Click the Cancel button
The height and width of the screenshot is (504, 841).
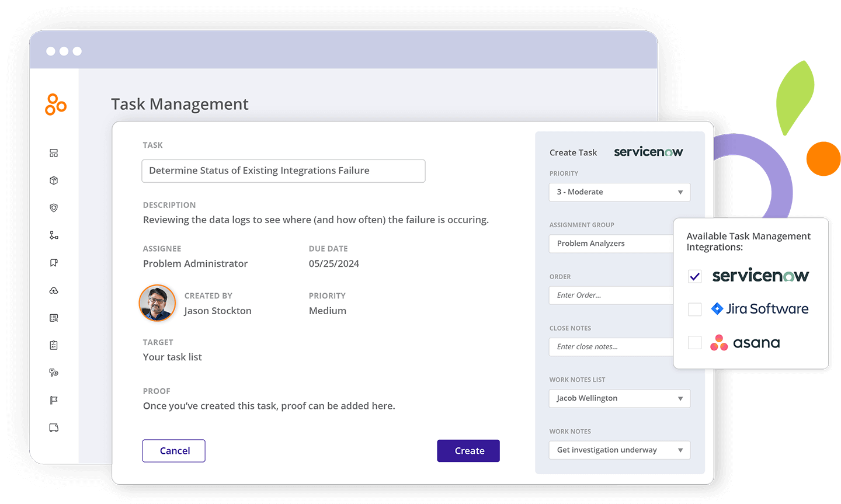pos(174,451)
